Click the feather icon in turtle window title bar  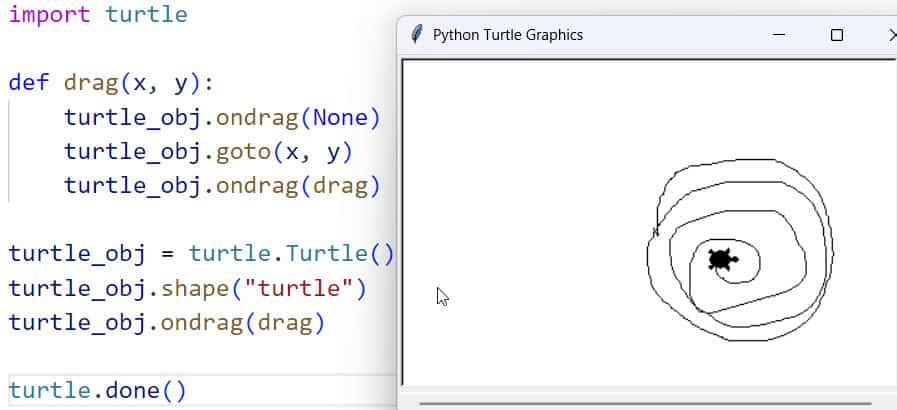point(416,35)
